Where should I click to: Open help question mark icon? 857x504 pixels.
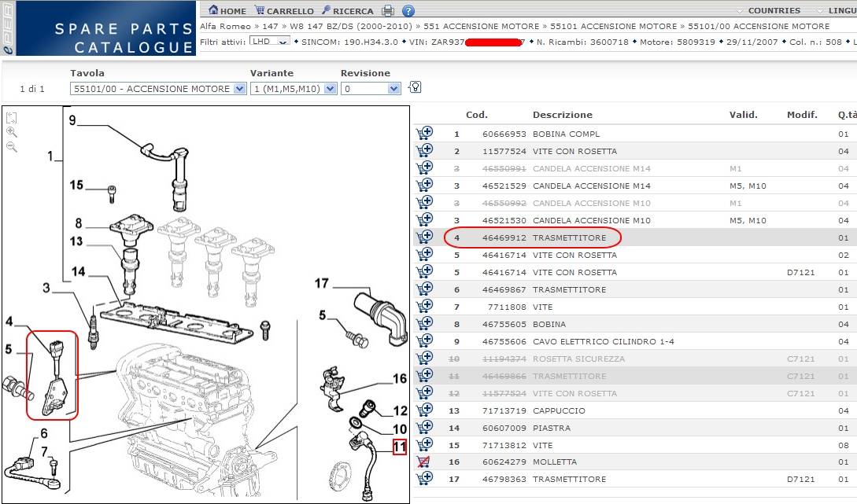click(x=408, y=10)
